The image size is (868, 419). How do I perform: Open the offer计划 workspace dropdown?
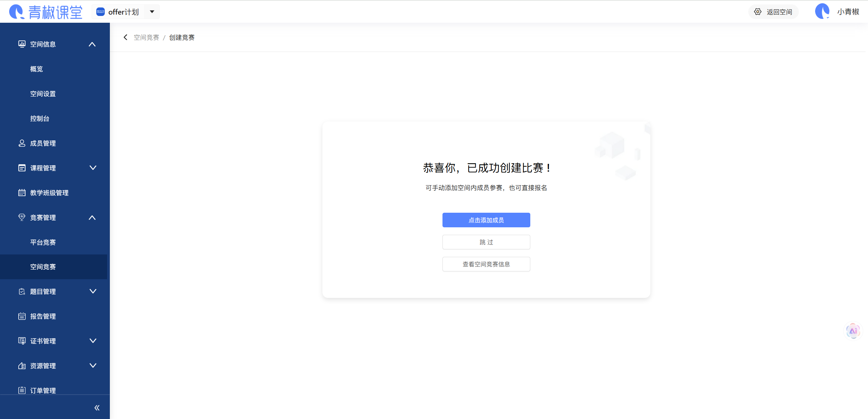pos(152,12)
